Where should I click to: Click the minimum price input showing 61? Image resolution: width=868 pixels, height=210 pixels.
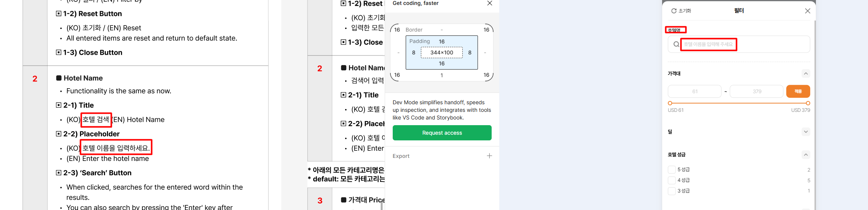pyautogui.click(x=694, y=91)
